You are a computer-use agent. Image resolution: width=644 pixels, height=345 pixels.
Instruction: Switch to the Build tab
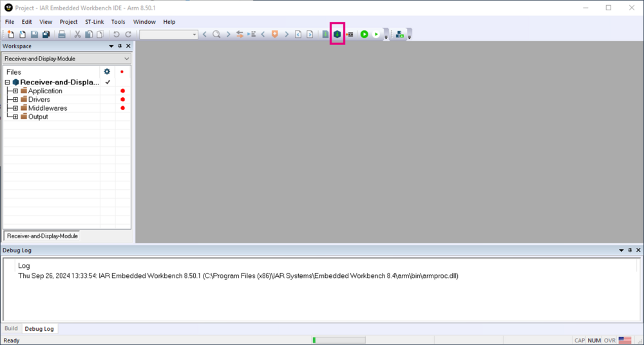coord(11,328)
